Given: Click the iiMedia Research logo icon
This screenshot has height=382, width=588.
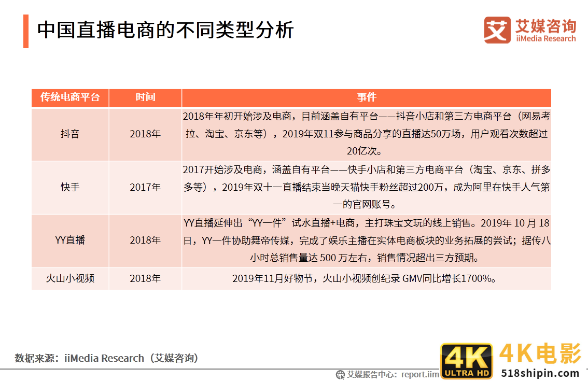Looking at the screenshot, I should coord(497,30).
